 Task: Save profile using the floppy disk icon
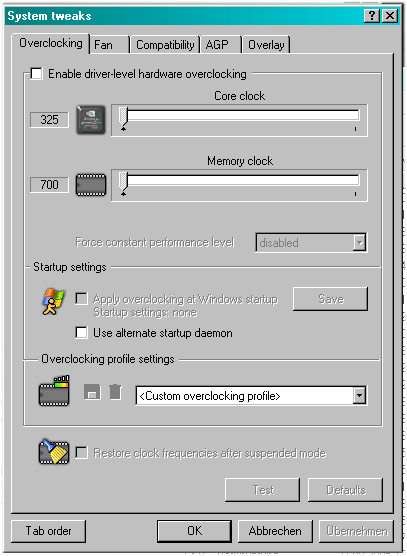click(x=92, y=393)
